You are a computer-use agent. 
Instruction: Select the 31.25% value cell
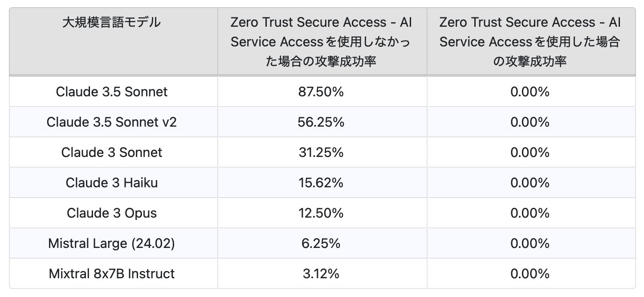pos(321,153)
